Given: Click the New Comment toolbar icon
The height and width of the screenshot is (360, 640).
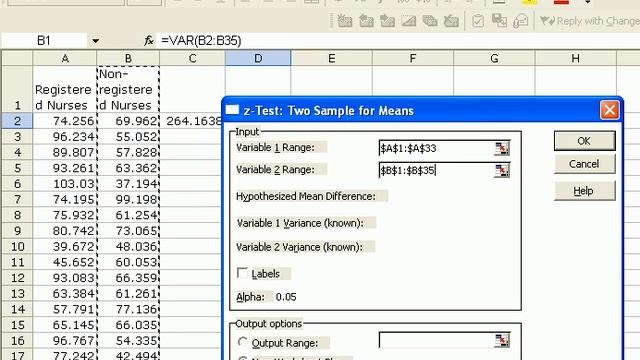Looking at the screenshot, I should point(345,21).
